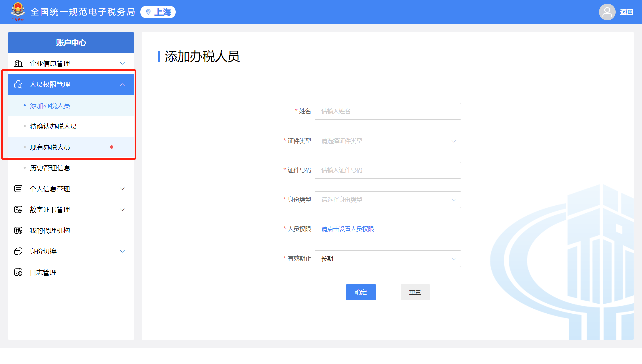
Task: Click the 个人信息管理 profile icon
Action: coord(18,189)
